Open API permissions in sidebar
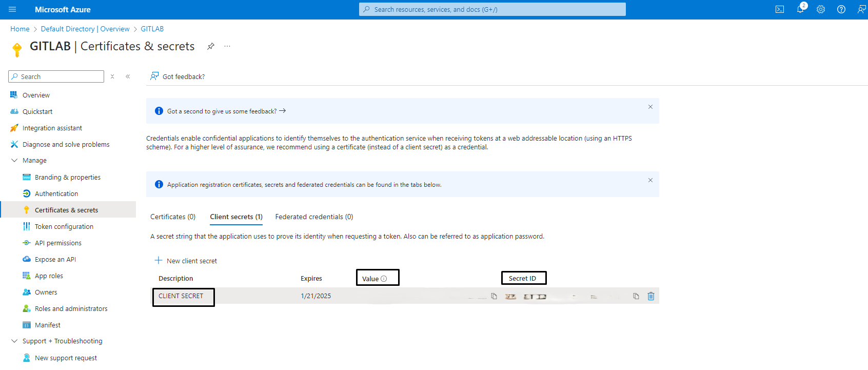 58,243
